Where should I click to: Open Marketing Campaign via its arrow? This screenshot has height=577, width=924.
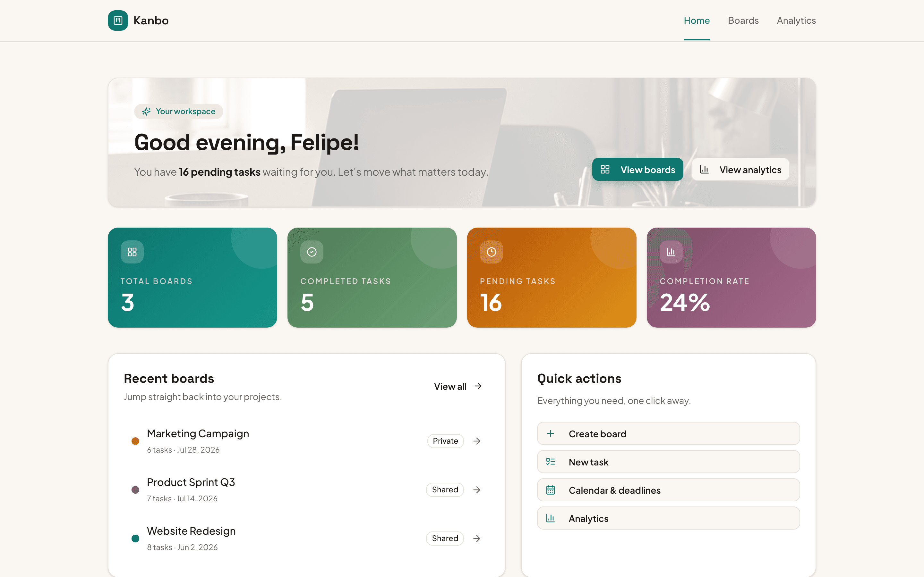click(476, 441)
